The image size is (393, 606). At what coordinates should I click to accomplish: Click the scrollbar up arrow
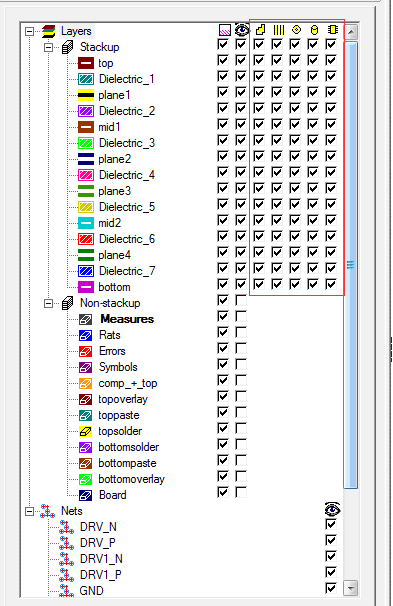pyautogui.click(x=351, y=32)
